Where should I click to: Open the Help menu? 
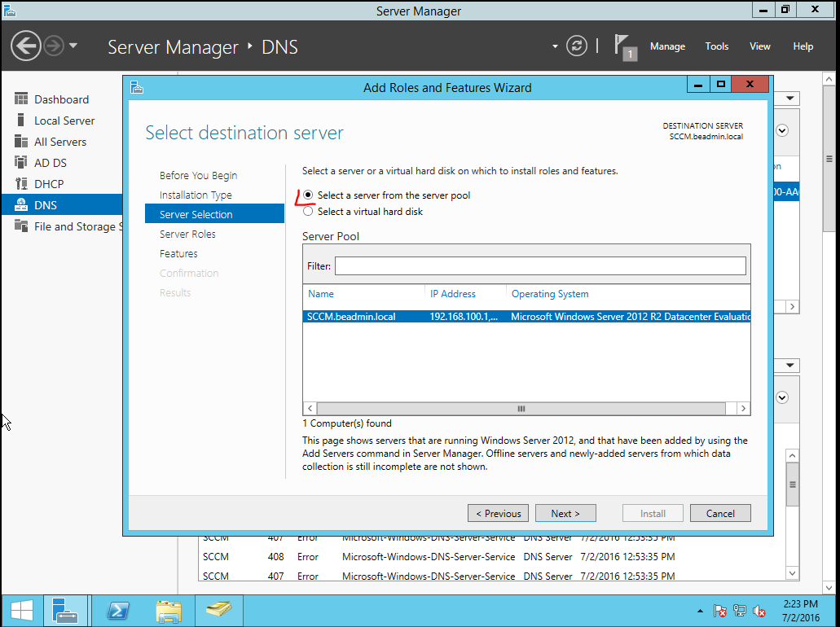coord(803,46)
